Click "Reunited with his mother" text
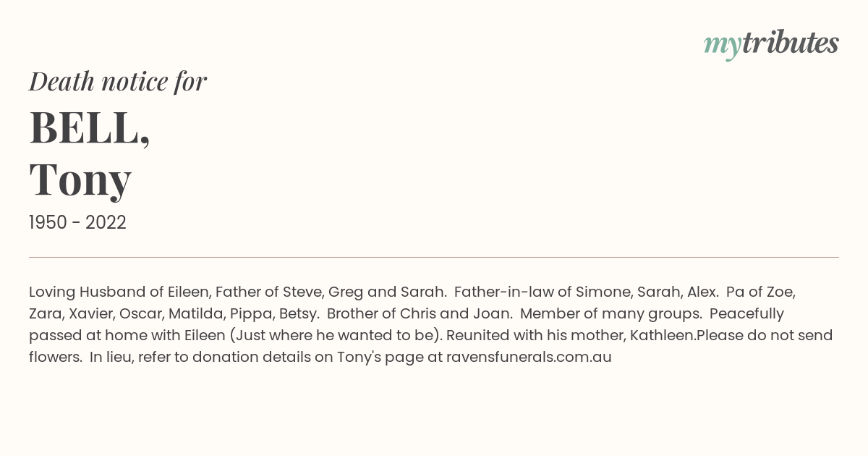 coord(535,336)
